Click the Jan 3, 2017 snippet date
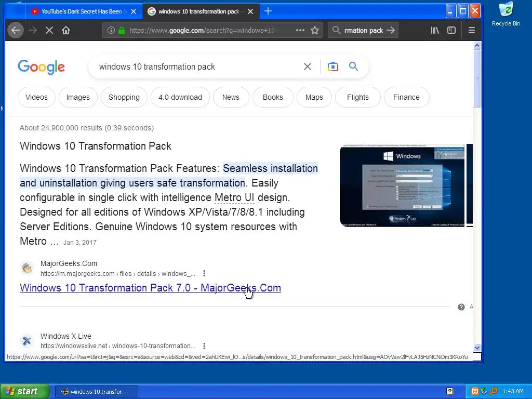Image resolution: width=532 pixels, height=399 pixels. (x=79, y=243)
